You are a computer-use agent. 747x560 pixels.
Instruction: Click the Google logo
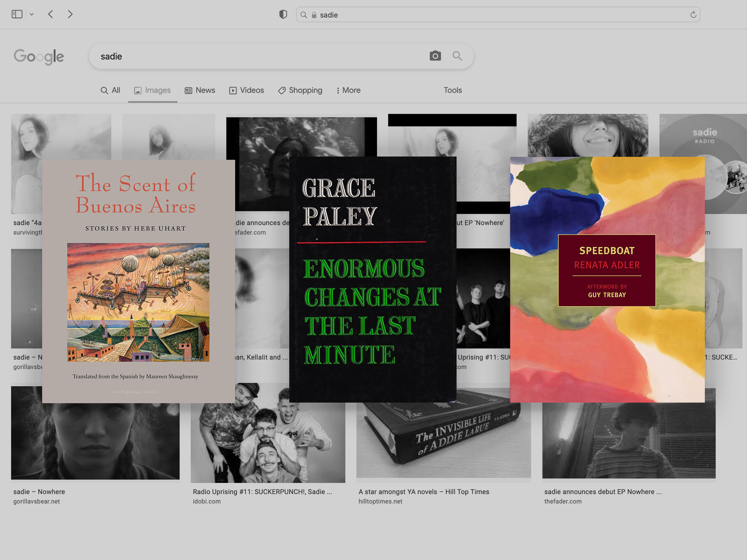[x=39, y=56]
